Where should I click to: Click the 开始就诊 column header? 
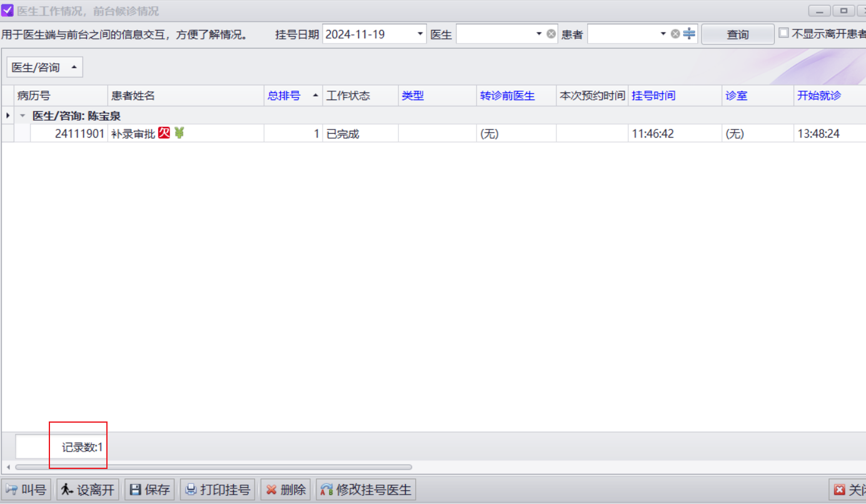point(830,96)
